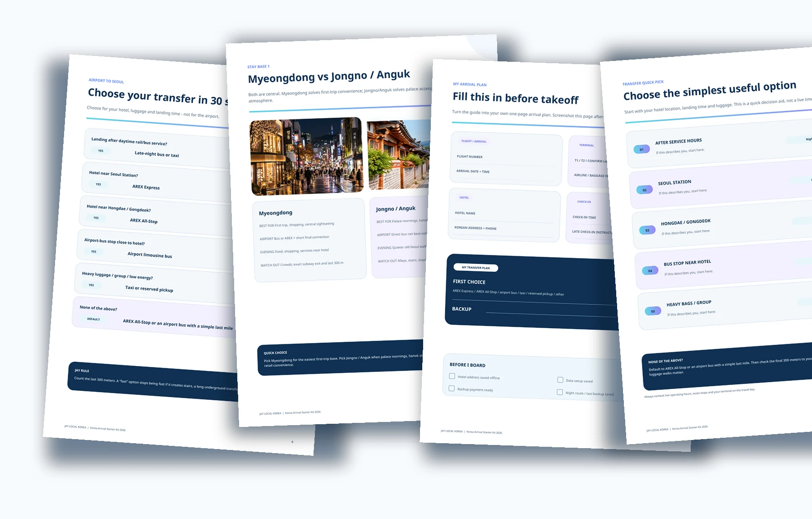This screenshot has width=812, height=519.
Task: Click the 'QUICK CHOICE' banner label
Action: click(275, 352)
